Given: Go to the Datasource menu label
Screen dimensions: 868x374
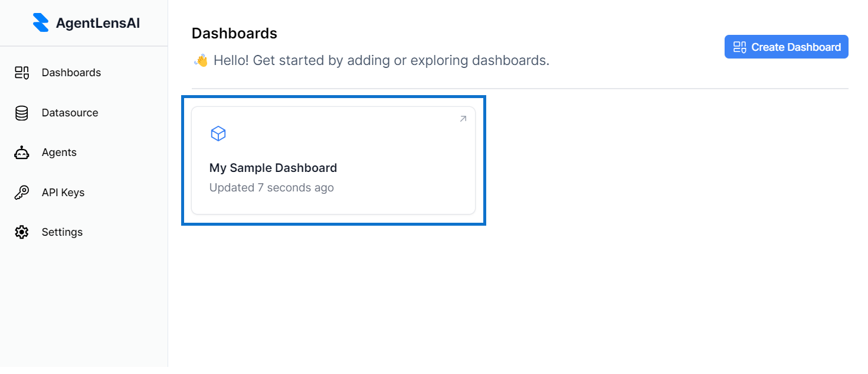Looking at the screenshot, I should [70, 113].
